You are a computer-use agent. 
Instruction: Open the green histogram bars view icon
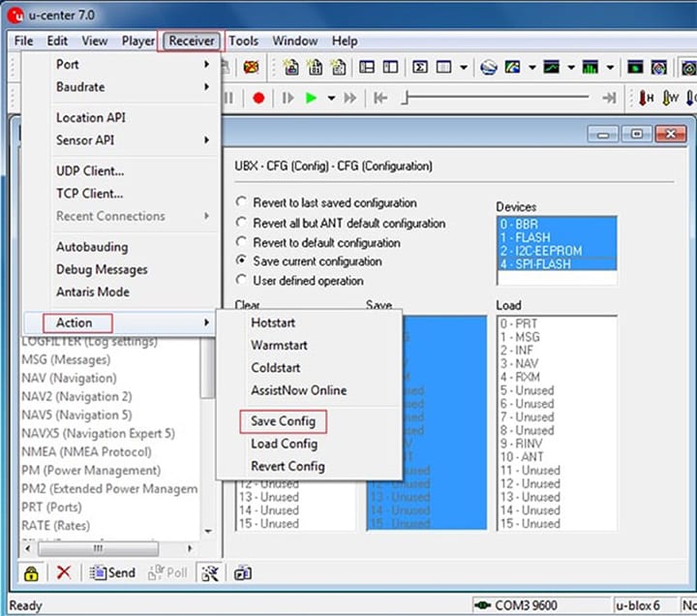click(590, 67)
